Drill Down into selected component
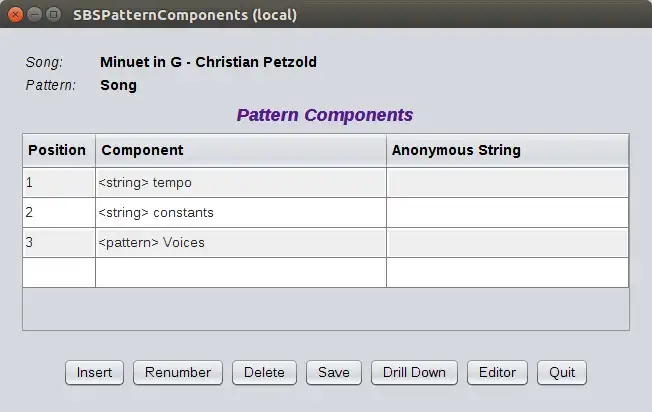The image size is (652, 412). (414, 372)
